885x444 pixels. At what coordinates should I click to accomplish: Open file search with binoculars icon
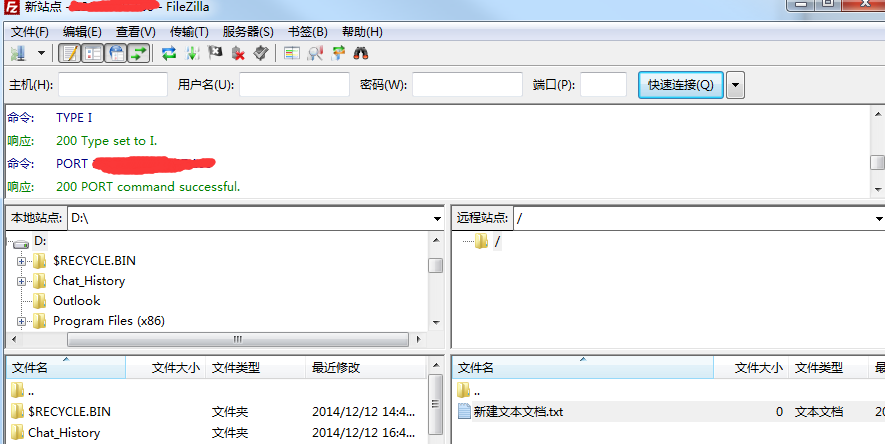tap(361, 53)
